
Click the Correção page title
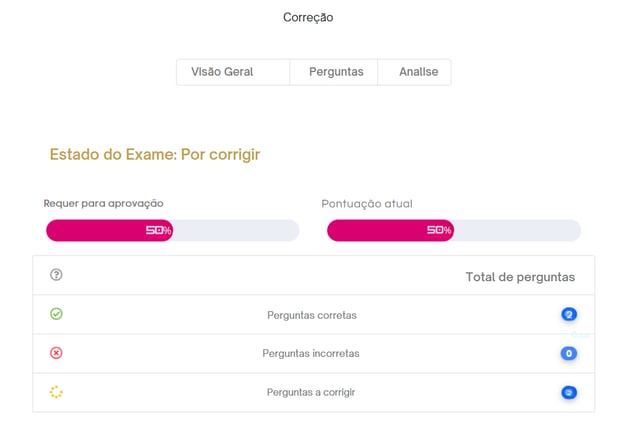(308, 17)
